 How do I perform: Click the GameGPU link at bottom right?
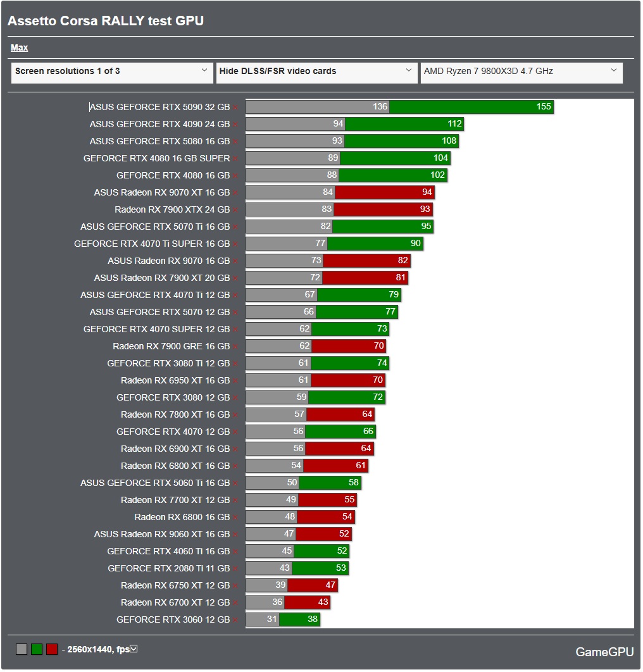[604, 652]
